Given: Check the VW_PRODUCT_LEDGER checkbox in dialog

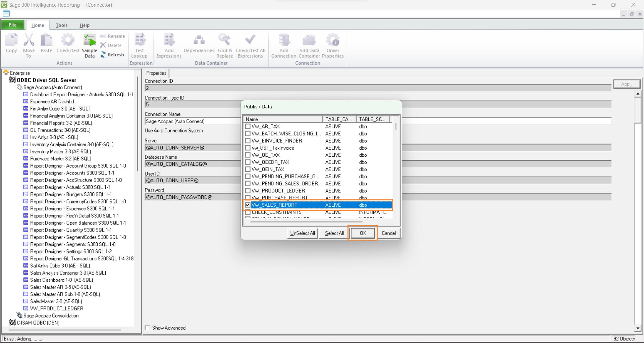Looking at the screenshot, I should (x=248, y=191).
